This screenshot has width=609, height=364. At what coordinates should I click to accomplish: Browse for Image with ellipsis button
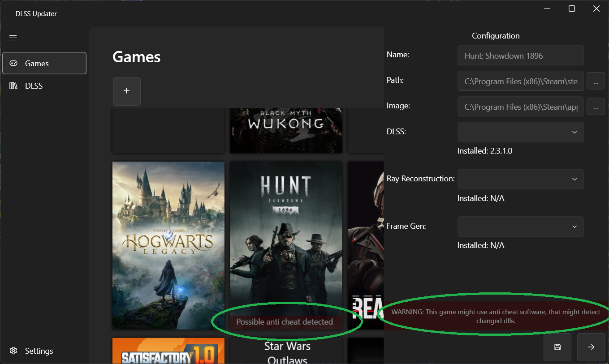(x=596, y=107)
